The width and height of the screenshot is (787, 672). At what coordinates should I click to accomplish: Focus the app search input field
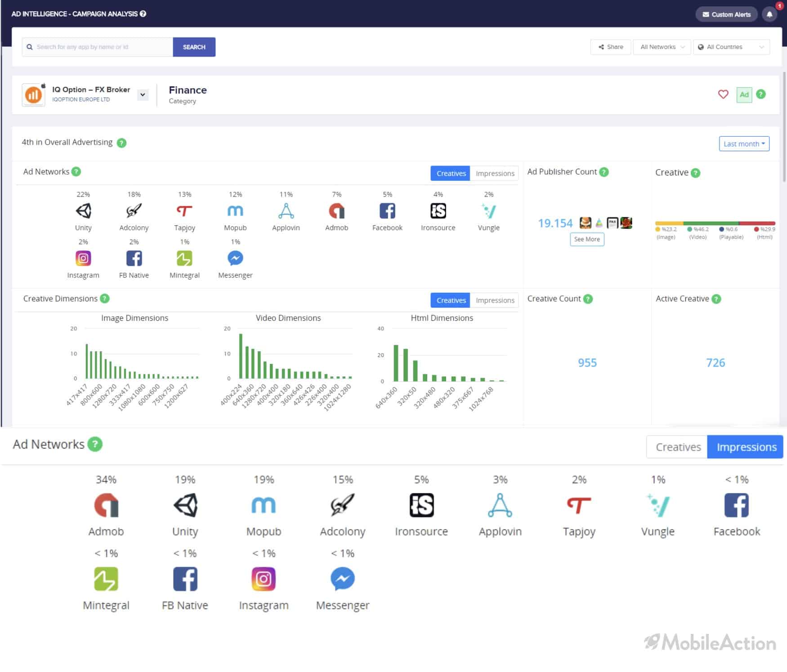click(x=98, y=47)
